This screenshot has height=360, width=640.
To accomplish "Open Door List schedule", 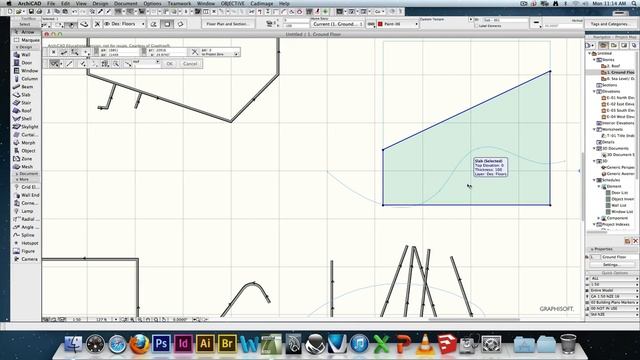I will pyautogui.click(x=617, y=193).
